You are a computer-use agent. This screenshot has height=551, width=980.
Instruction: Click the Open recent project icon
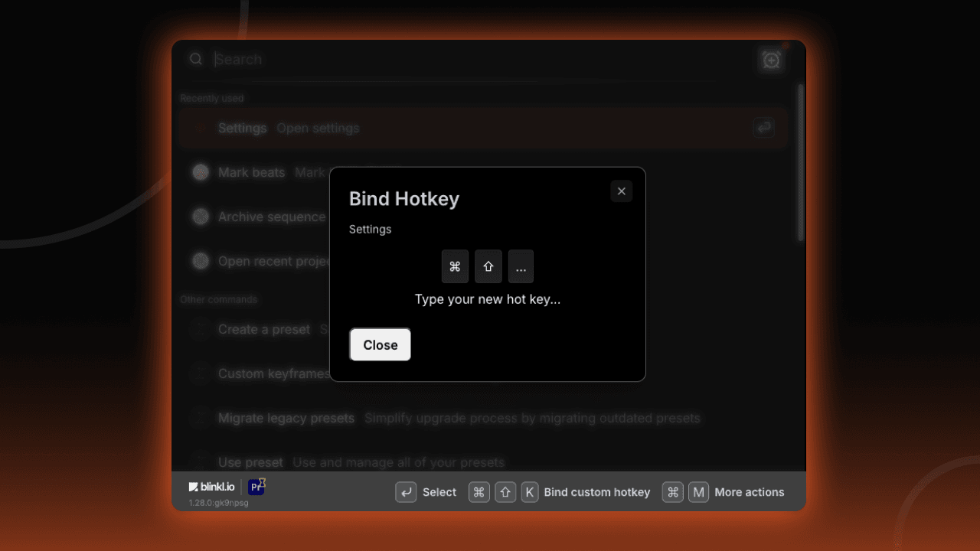pos(201,261)
